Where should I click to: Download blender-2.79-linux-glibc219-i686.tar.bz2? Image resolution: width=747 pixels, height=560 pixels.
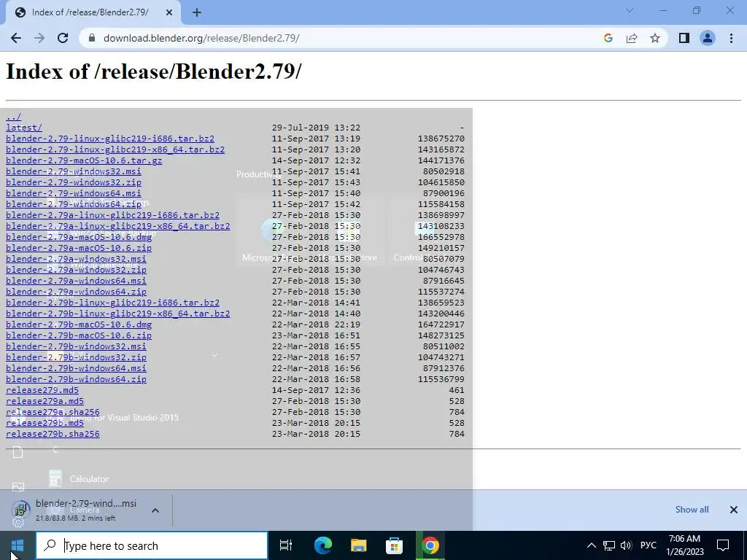(x=110, y=139)
